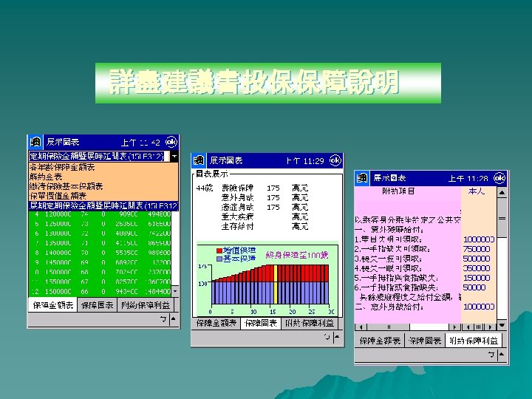Image resolution: width=532 pixels, height=399 pixels.
Task: Click value 150000 in right window
Action: click(x=477, y=278)
